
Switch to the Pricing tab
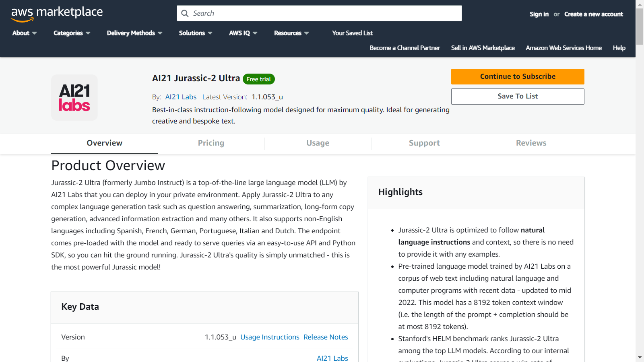click(x=211, y=143)
